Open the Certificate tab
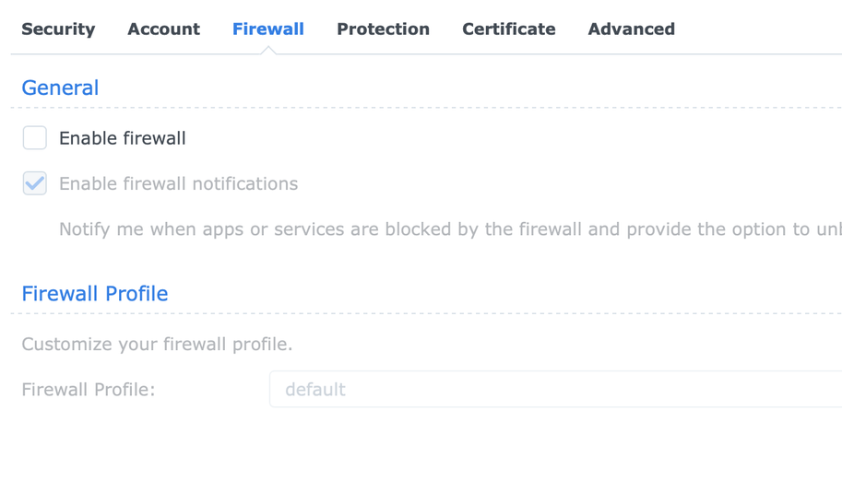842x504 pixels. coord(508,29)
